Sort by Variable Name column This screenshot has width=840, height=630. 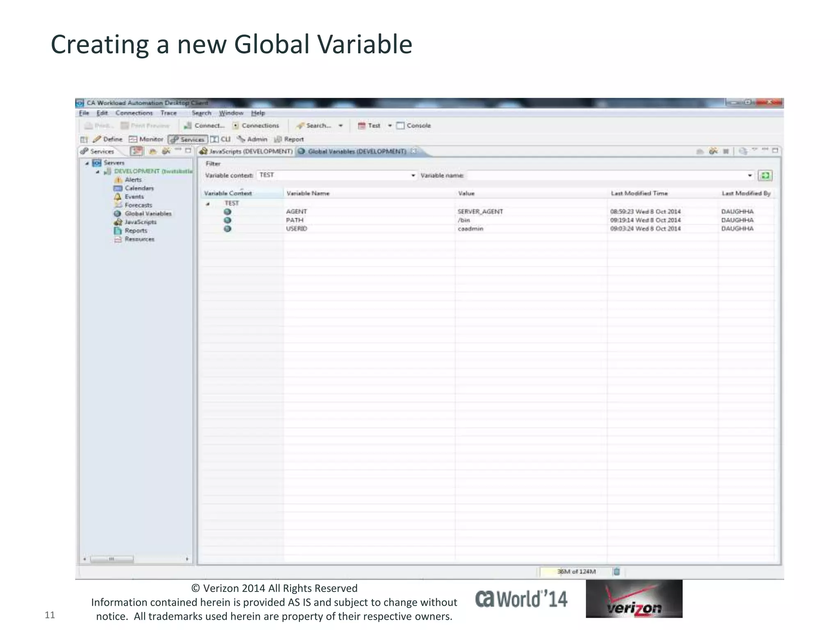[x=369, y=193]
